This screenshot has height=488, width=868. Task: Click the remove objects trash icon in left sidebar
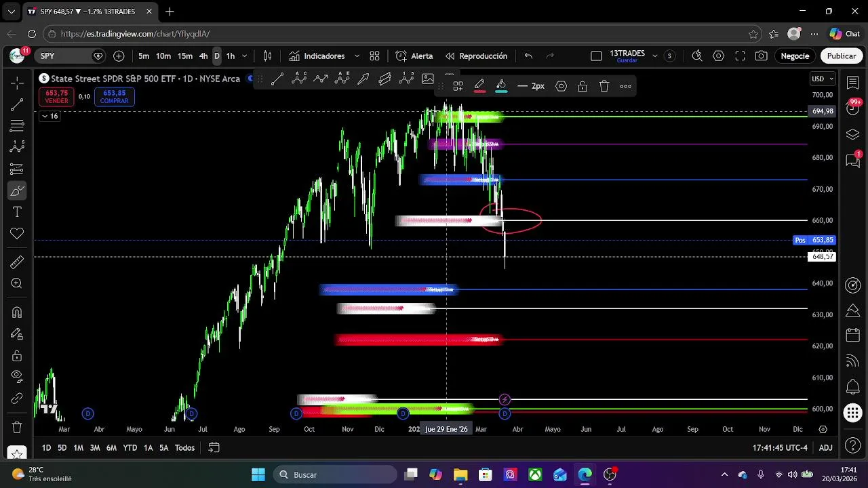point(17,428)
